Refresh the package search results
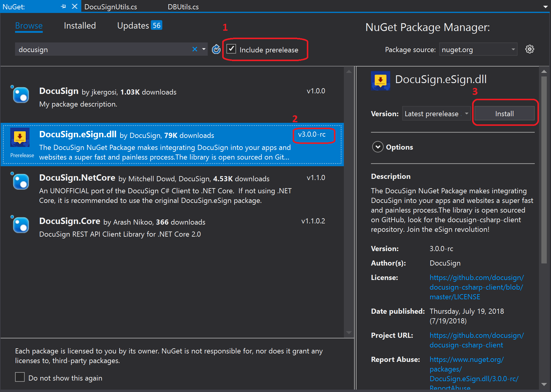This screenshot has width=551, height=392. (216, 49)
